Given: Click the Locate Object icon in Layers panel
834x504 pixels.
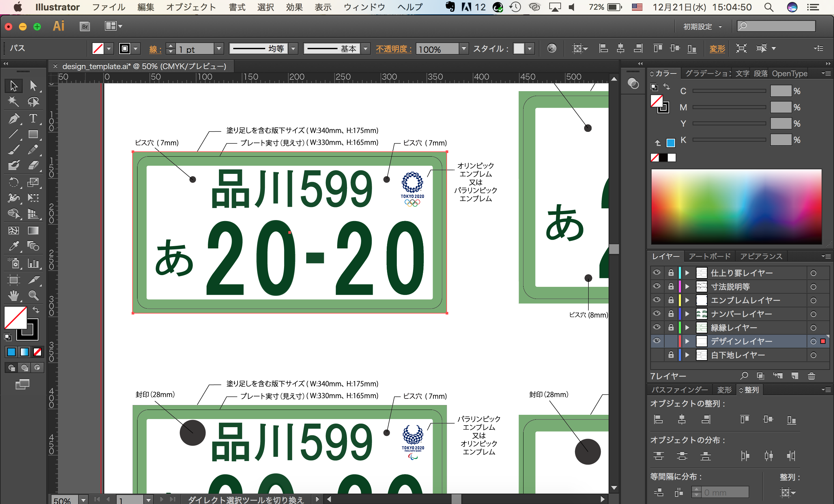Looking at the screenshot, I should (744, 375).
